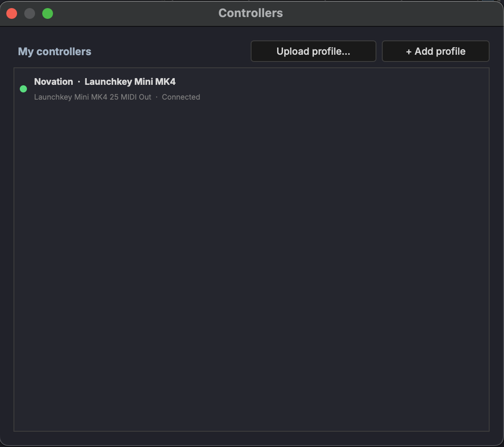Click the separator dot between Novation and Launchkey
The image size is (504, 447).
[x=79, y=82]
